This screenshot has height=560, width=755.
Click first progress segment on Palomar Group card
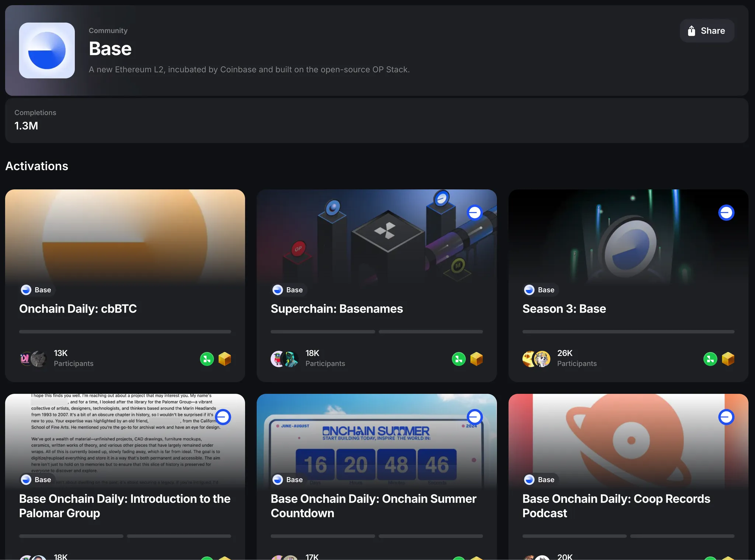pos(71,536)
